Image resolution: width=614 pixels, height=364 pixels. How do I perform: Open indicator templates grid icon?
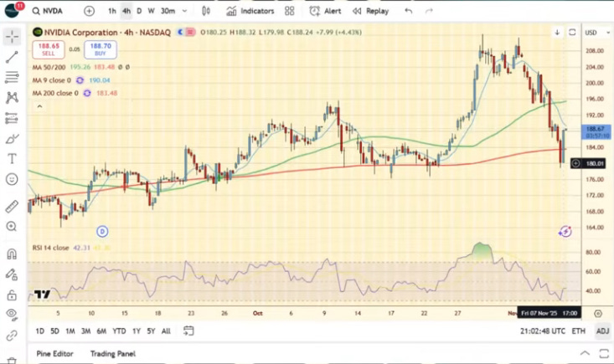point(289,11)
